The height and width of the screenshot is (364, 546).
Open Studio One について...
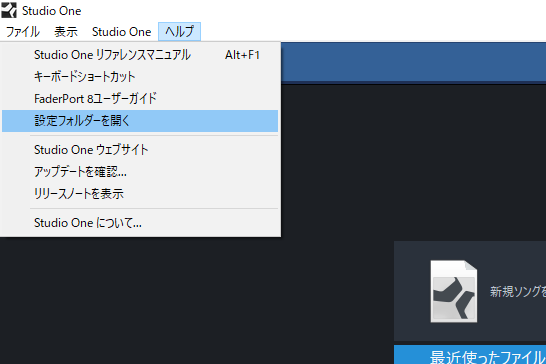click(140, 223)
